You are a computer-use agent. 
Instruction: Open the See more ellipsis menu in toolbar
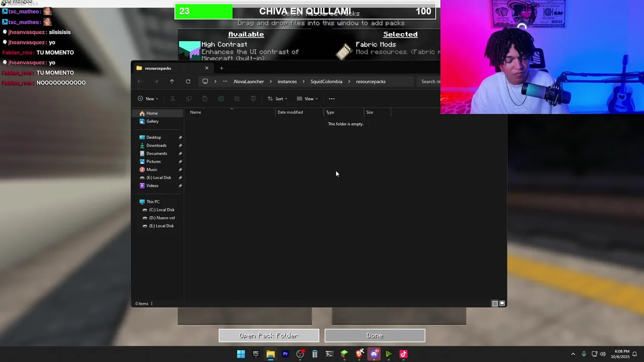[x=332, y=99]
